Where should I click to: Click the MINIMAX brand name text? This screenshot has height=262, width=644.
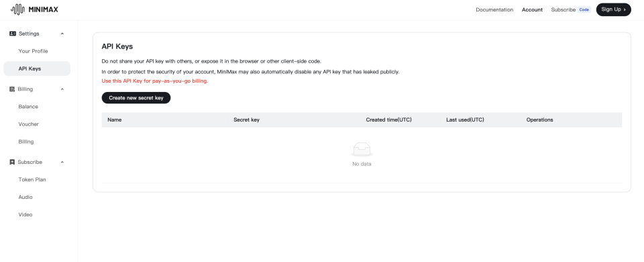tap(43, 9)
